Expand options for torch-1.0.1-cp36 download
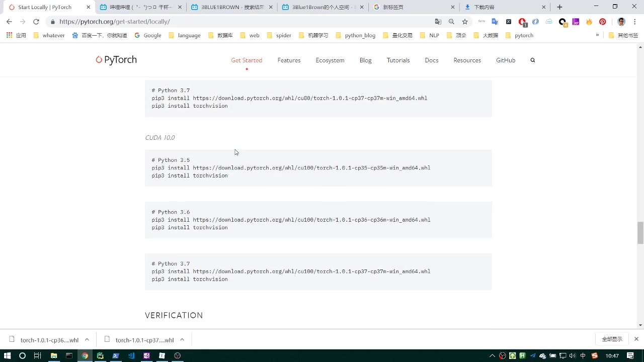 (87, 340)
